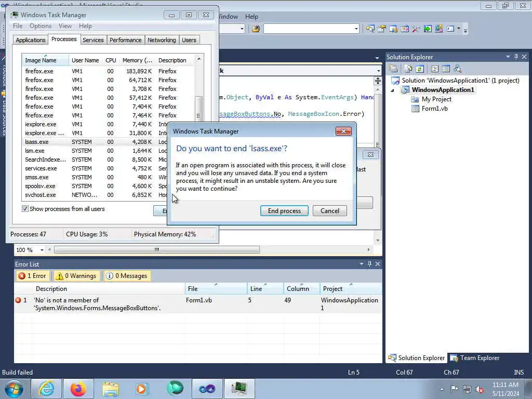The width and height of the screenshot is (532, 399).
Task: Click View Class Diagram icon in Solution Explorer
Action: (457, 69)
